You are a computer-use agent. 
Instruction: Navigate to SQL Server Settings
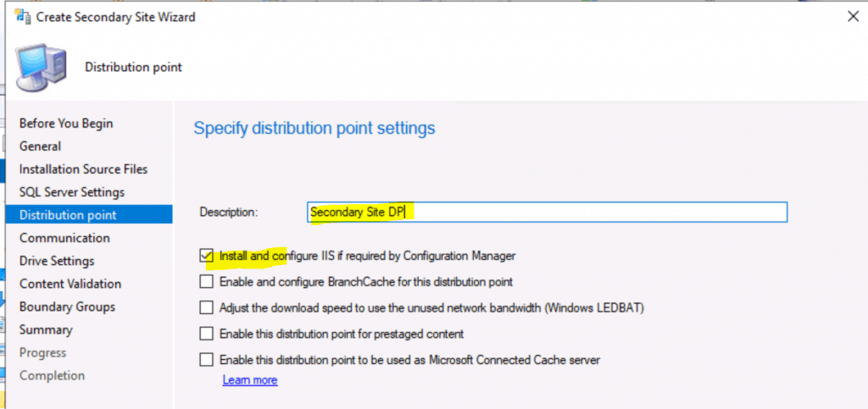coord(72,192)
